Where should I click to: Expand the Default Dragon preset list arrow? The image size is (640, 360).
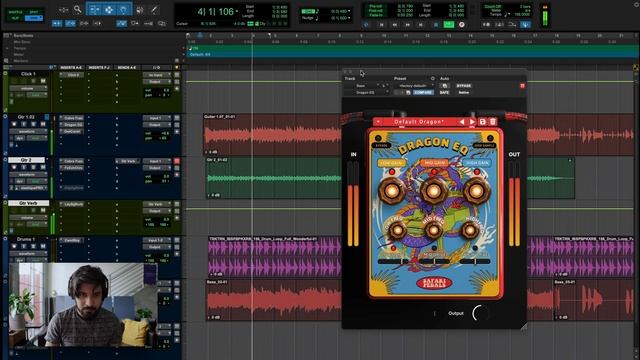(378, 122)
